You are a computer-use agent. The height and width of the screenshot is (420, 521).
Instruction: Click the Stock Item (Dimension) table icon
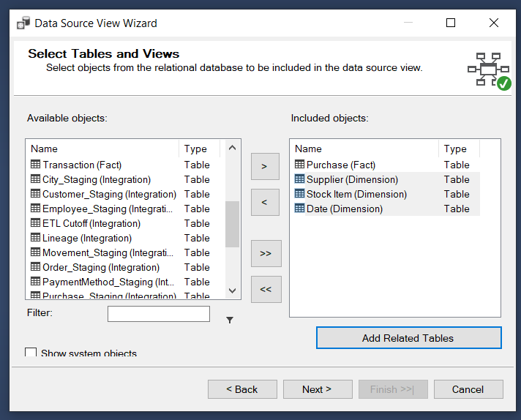[299, 194]
